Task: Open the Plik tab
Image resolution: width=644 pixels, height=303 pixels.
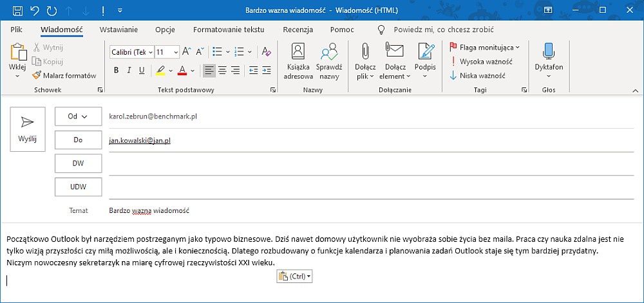Action: (x=17, y=30)
